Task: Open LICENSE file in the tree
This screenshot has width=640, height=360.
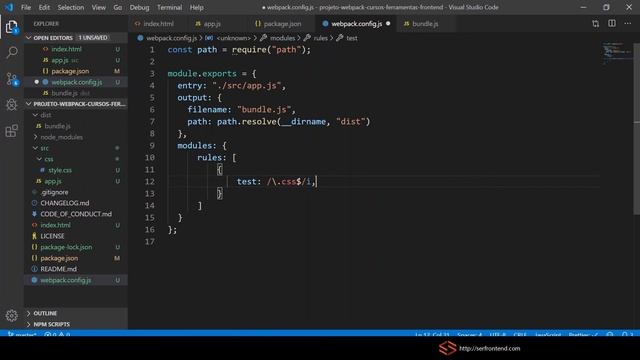Action: (76, 236)
